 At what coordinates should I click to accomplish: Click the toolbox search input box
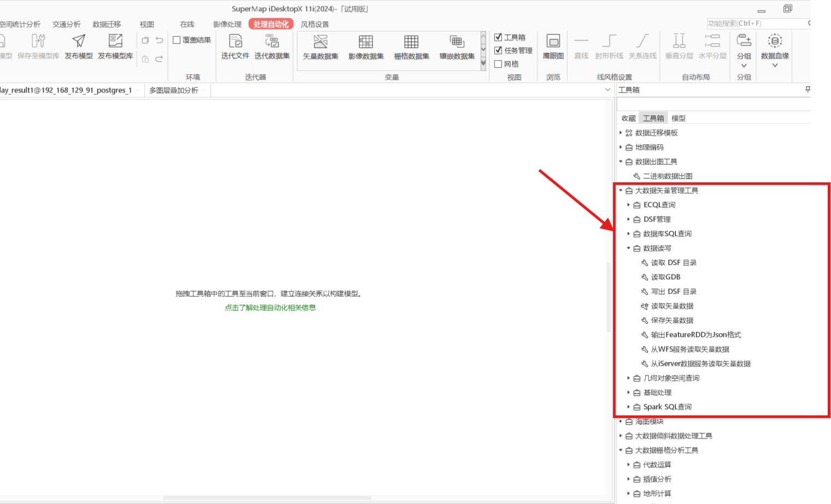[713, 104]
